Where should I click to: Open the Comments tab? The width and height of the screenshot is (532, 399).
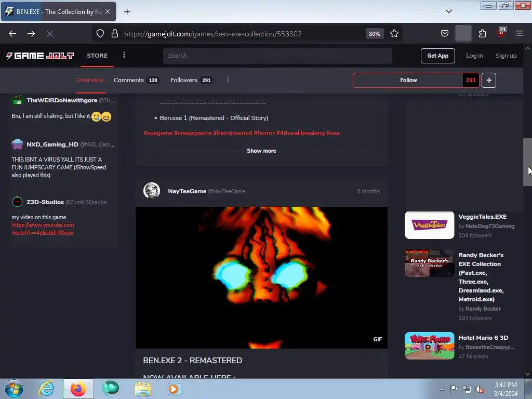[136, 80]
